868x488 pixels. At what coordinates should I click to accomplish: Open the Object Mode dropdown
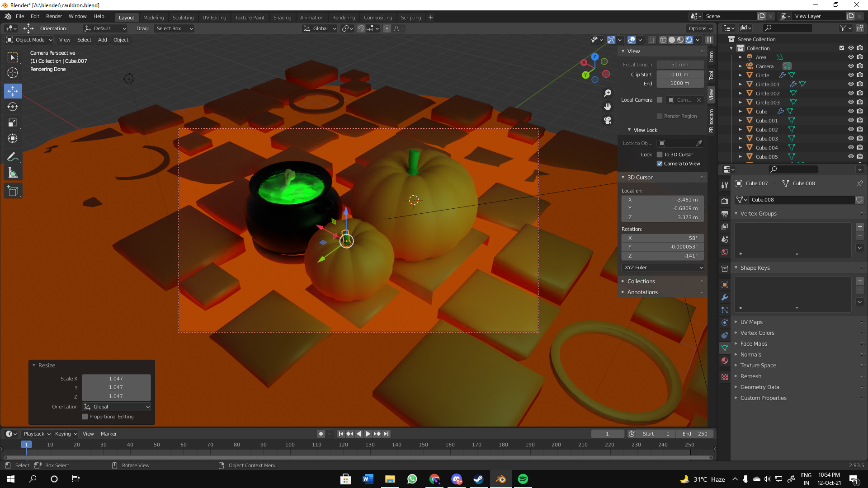(x=29, y=40)
